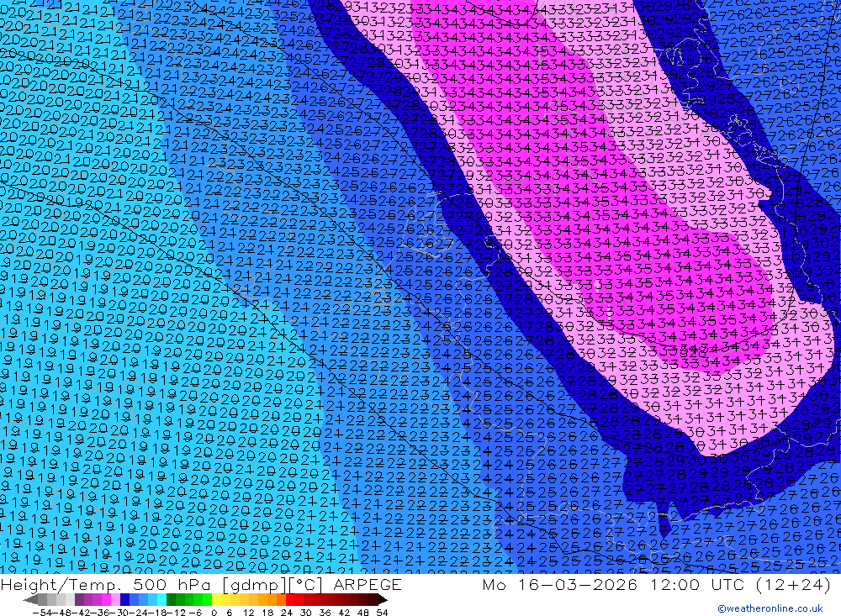
Task: Click the legend's left end arrow
Action: [30, 600]
